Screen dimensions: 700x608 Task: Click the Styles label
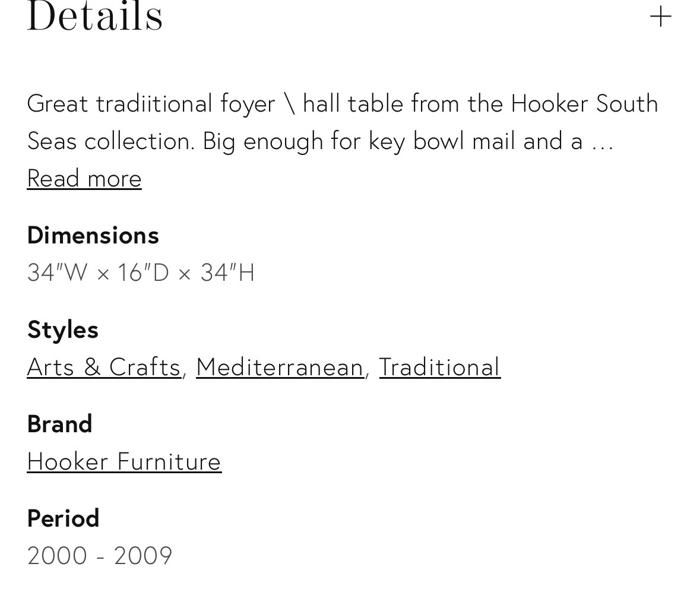tap(63, 330)
